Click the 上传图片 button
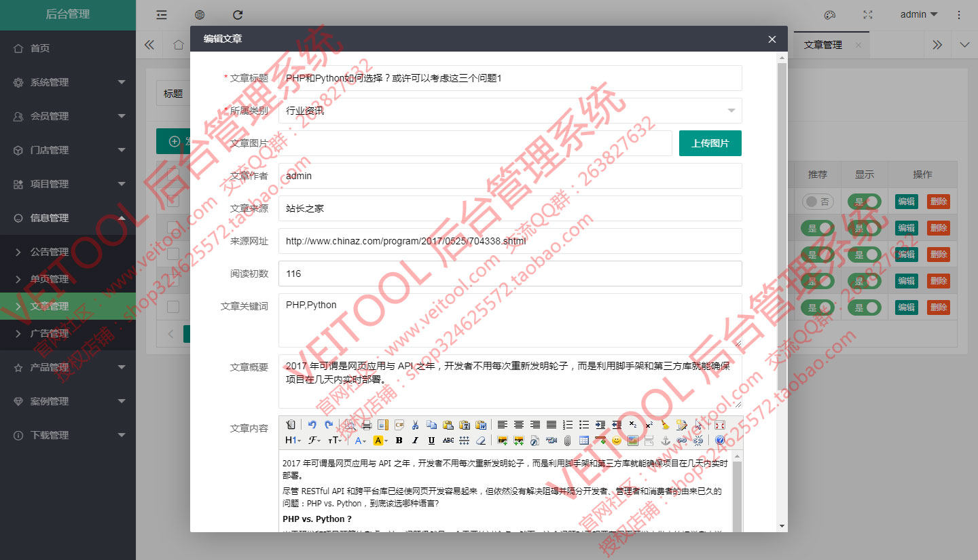 point(710,143)
